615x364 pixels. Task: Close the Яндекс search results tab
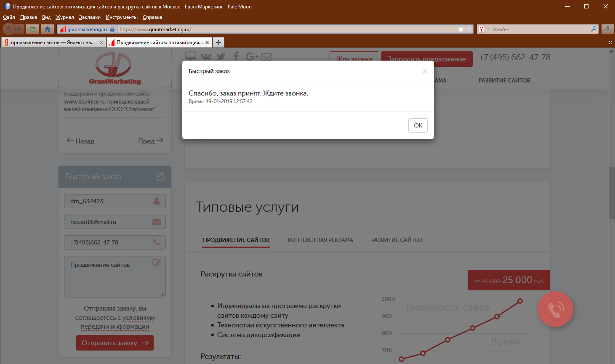tap(101, 43)
